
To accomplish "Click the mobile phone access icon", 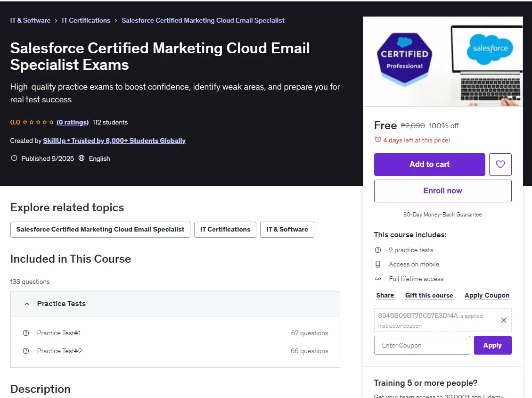I will coord(377,264).
